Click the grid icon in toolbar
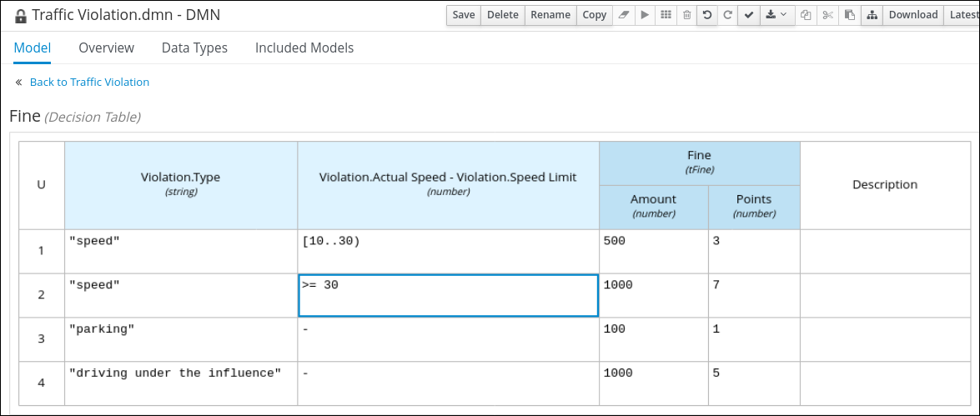 tap(666, 15)
